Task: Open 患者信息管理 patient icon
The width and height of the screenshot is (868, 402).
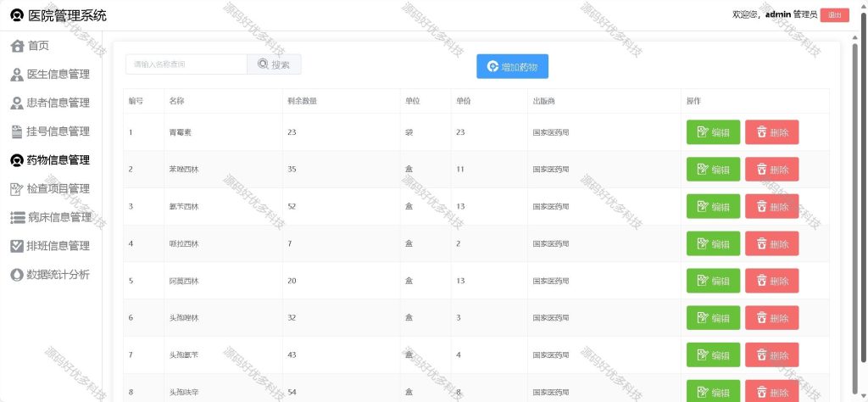Action: pos(17,103)
